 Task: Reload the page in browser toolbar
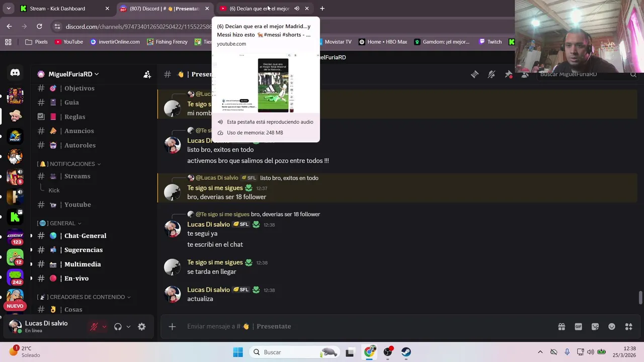coord(39,26)
